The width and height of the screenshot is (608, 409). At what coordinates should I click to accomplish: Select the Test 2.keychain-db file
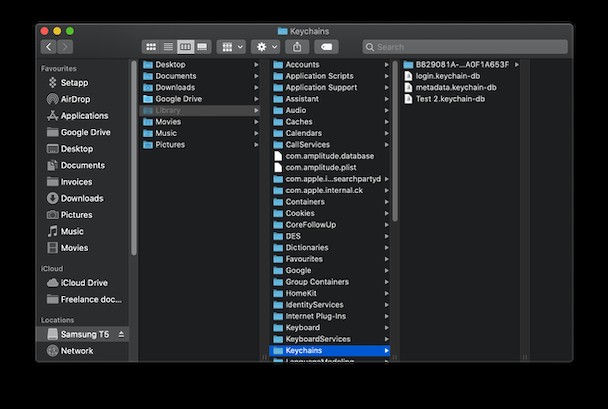450,99
